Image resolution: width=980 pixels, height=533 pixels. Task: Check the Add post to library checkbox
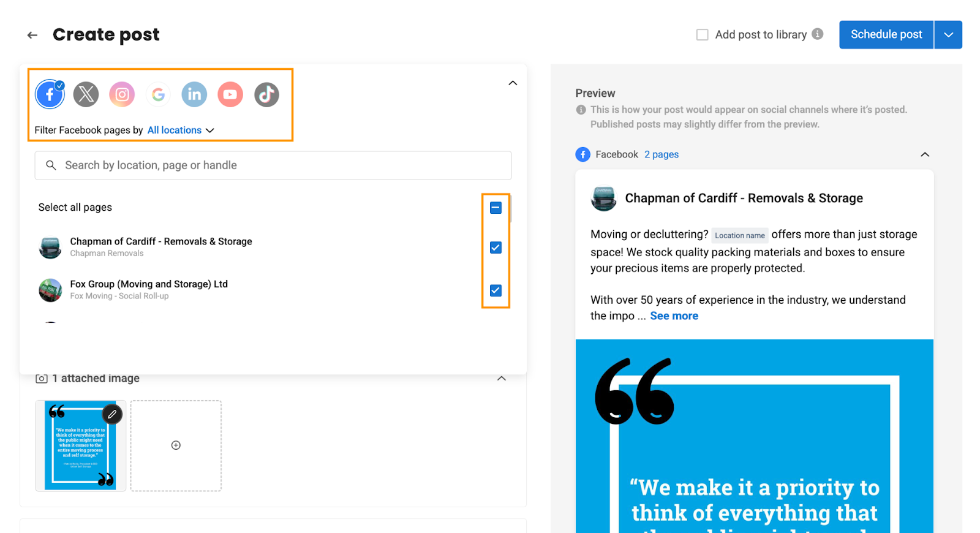(703, 35)
